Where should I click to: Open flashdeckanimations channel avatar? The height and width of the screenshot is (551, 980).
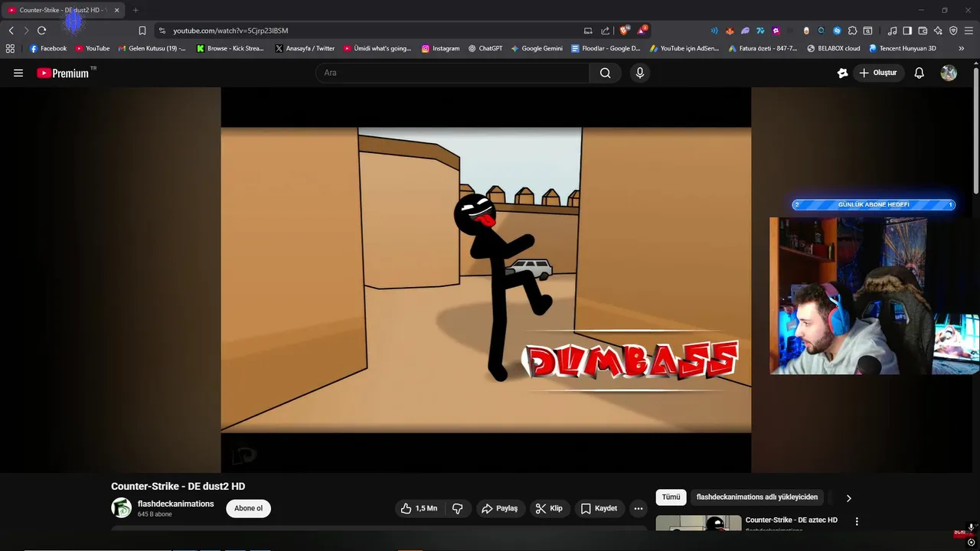pyautogui.click(x=121, y=507)
